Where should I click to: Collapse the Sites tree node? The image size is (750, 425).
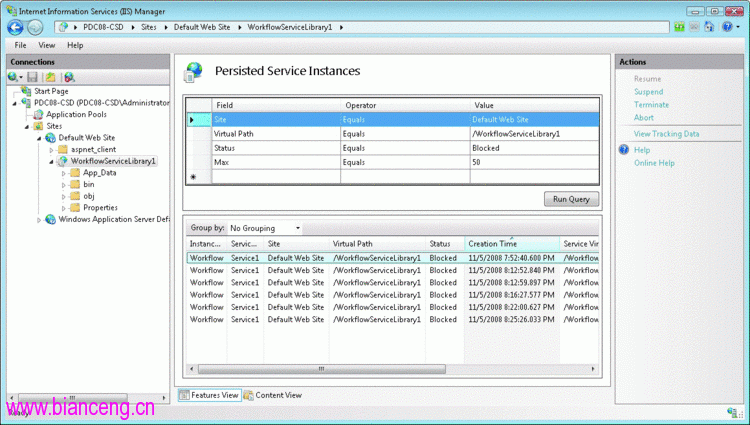[x=27, y=127]
